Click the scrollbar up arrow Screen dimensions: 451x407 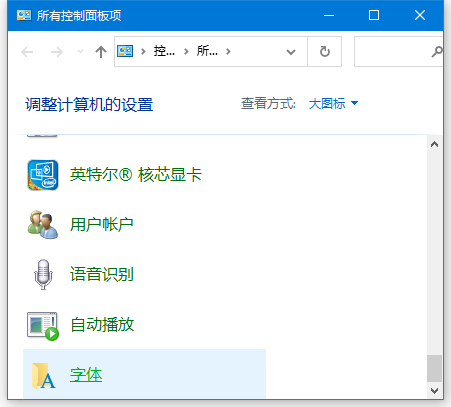tap(434, 144)
